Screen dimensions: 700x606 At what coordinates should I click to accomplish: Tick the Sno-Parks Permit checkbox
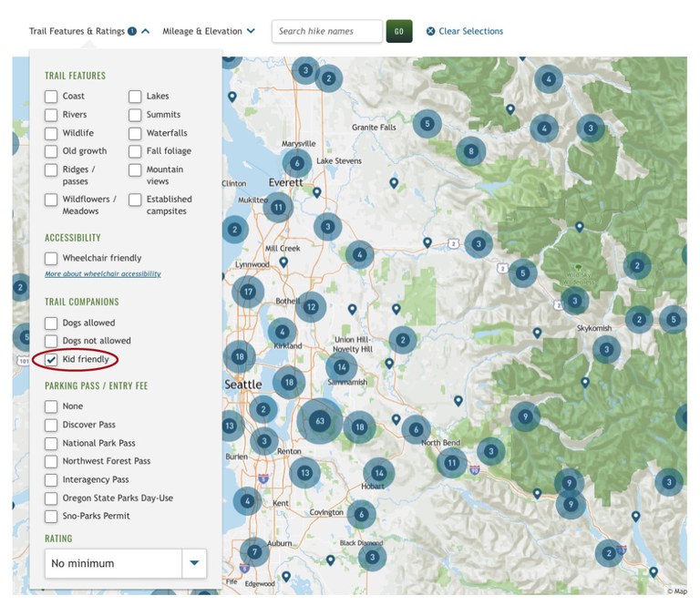(x=51, y=517)
